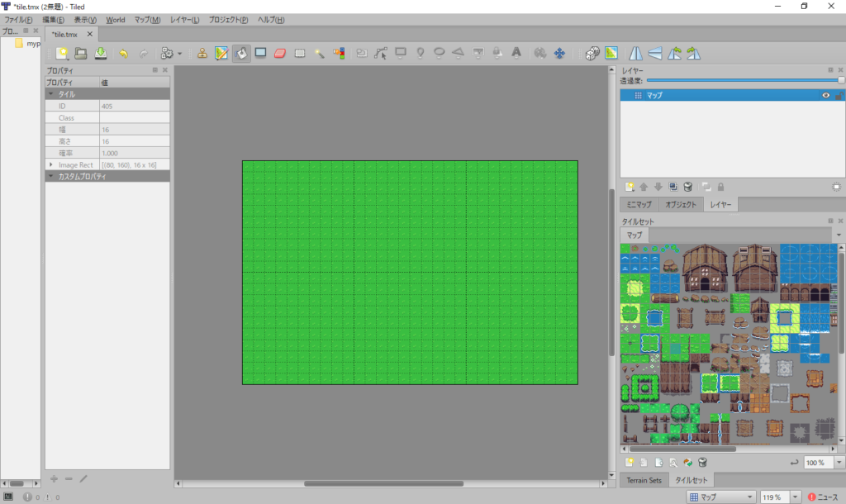Viewport: 846px width, 504px height.
Task: Toggle highlight current layer button
Action: click(836, 187)
